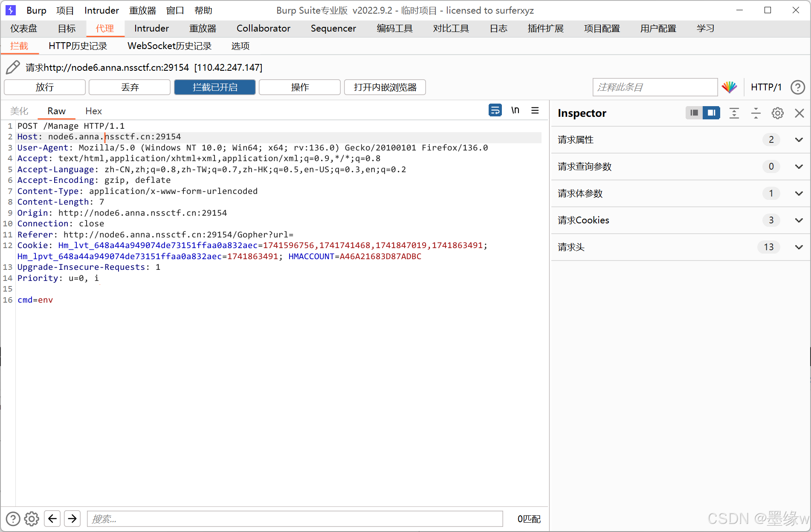Open the 对比工具 tab
This screenshot has height=532, width=811.
[x=451, y=28]
